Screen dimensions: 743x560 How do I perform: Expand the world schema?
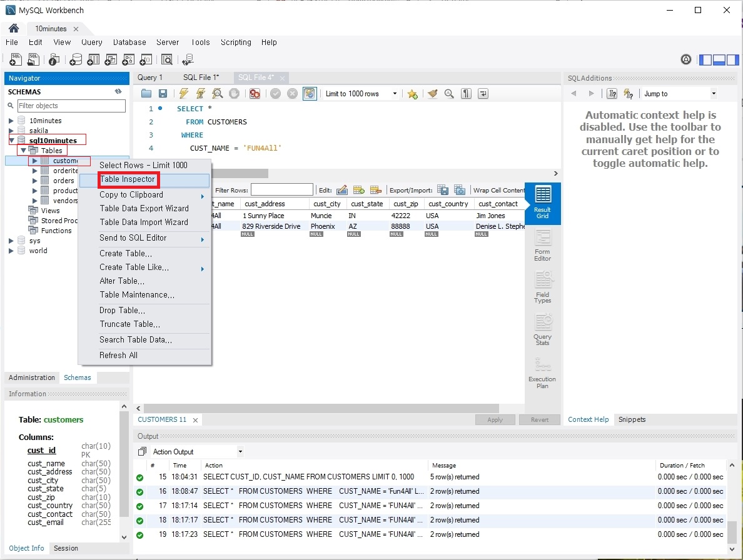pos(11,251)
